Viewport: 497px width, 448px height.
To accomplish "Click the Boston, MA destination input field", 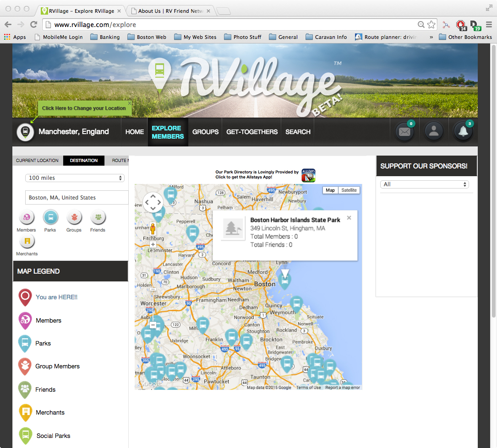I will (x=76, y=198).
